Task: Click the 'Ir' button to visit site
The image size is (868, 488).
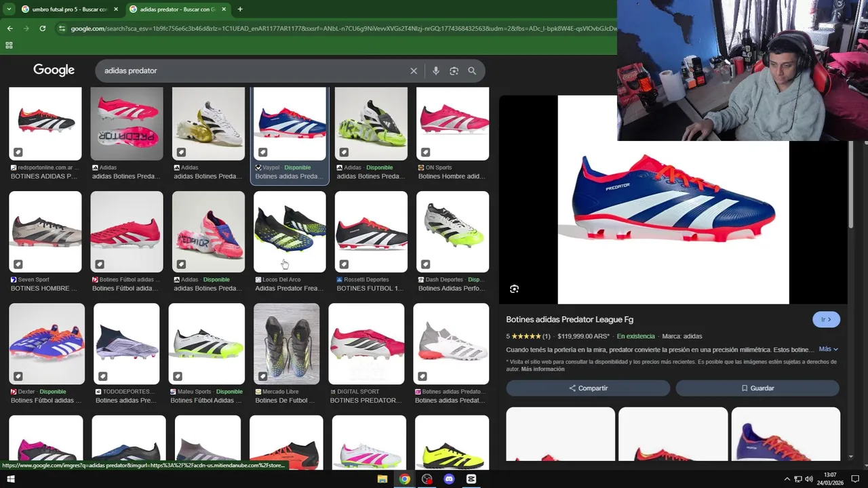Action: [x=826, y=319]
